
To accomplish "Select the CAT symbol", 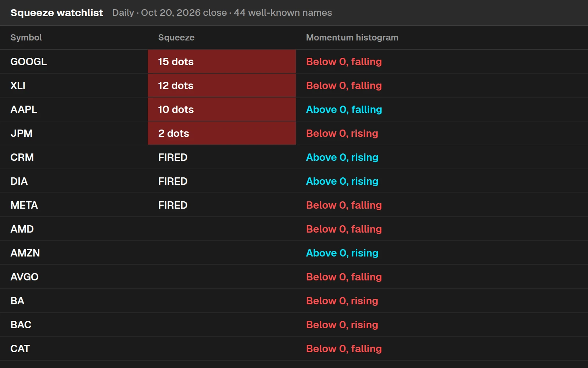I will point(20,348).
